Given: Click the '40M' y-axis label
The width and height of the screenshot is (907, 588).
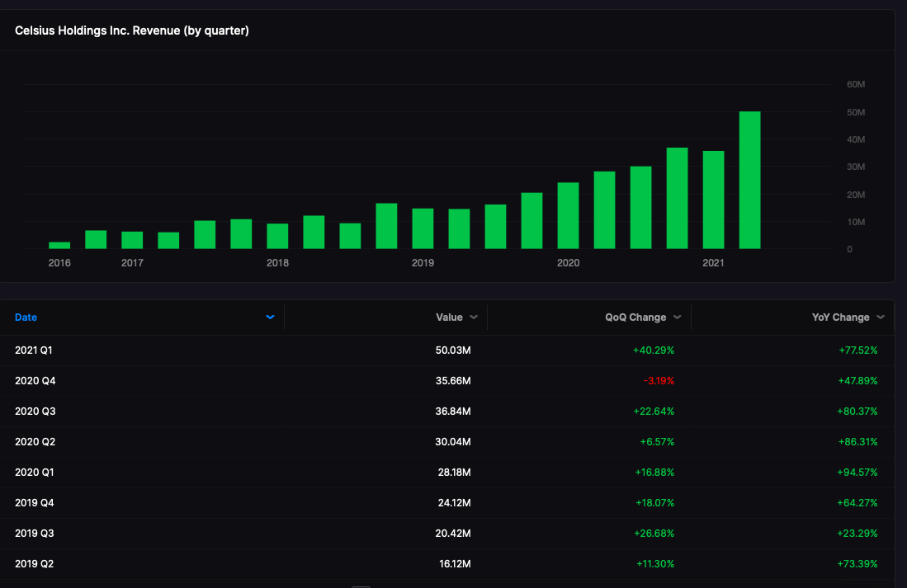Looking at the screenshot, I should 856,139.
